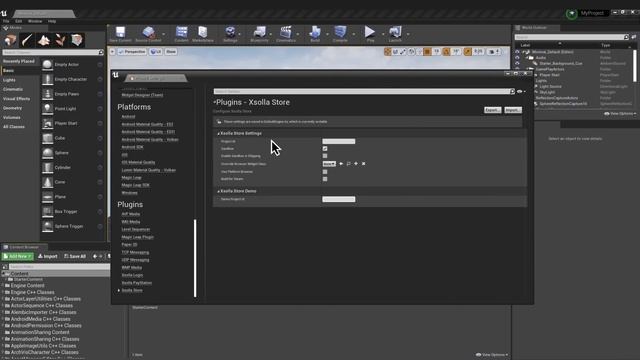The height and width of the screenshot is (360, 640).
Task: Click the Import button in Content Browser
Action: tap(48, 256)
